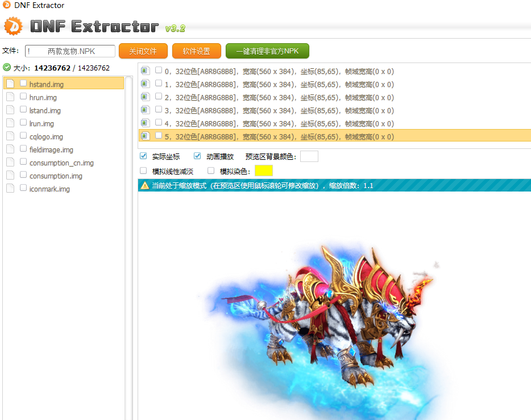Click the file icon beside hrun.img

pos(10,97)
